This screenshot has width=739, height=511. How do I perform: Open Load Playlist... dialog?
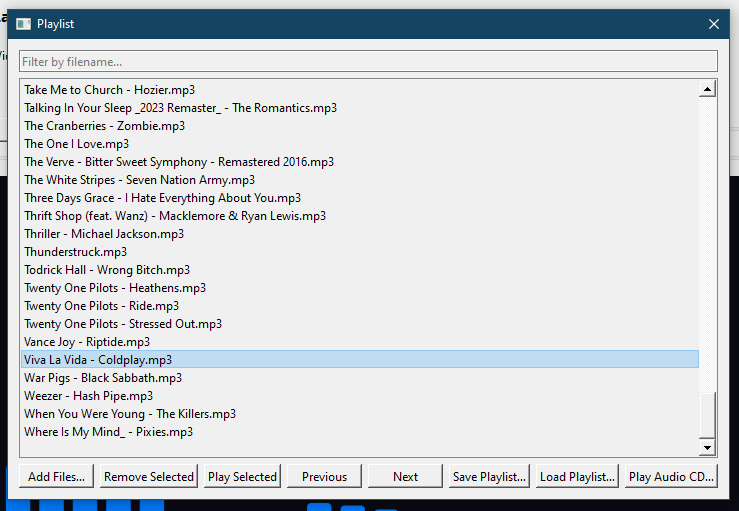577,477
